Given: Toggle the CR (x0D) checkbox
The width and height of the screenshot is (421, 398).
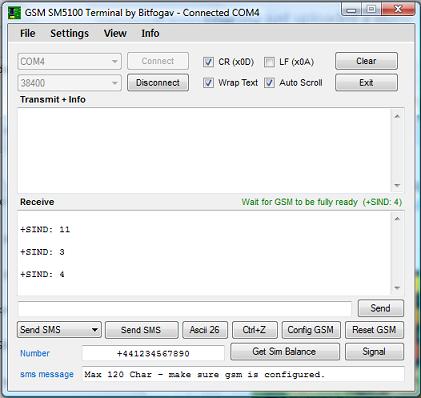Looking at the screenshot, I should point(208,62).
